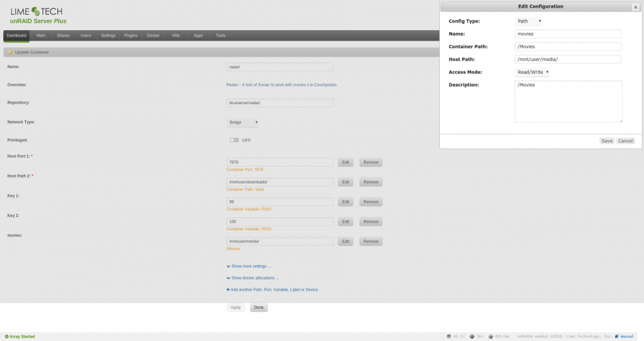
Task: Click the 36 C temperature icon
Action: [x=472, y=336]
